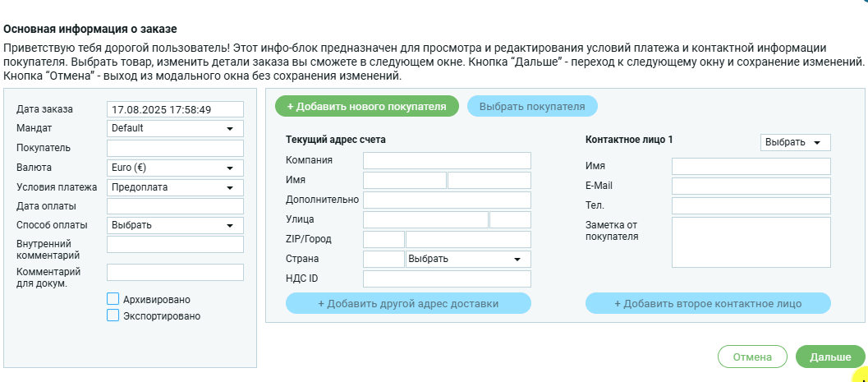This screenshot has width=868, height=382.
Task: Click the Дата заказа field
Action: tap(175, 109)
